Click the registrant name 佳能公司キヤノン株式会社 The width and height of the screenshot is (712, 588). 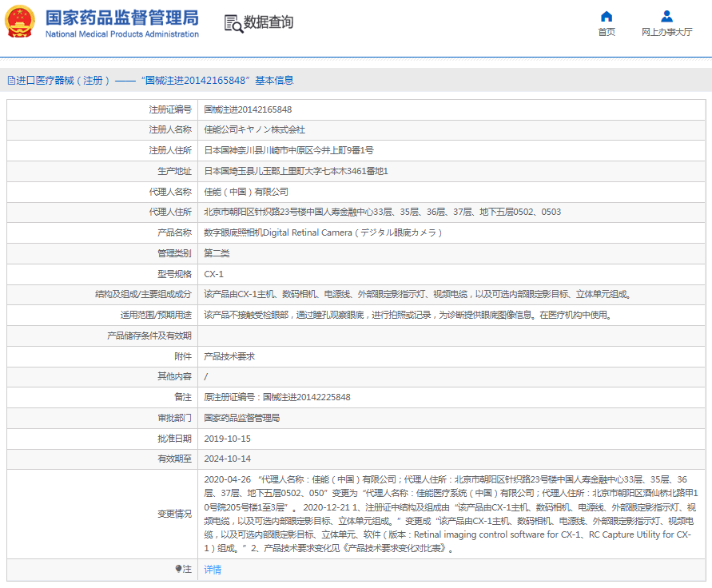click(254, 129)
